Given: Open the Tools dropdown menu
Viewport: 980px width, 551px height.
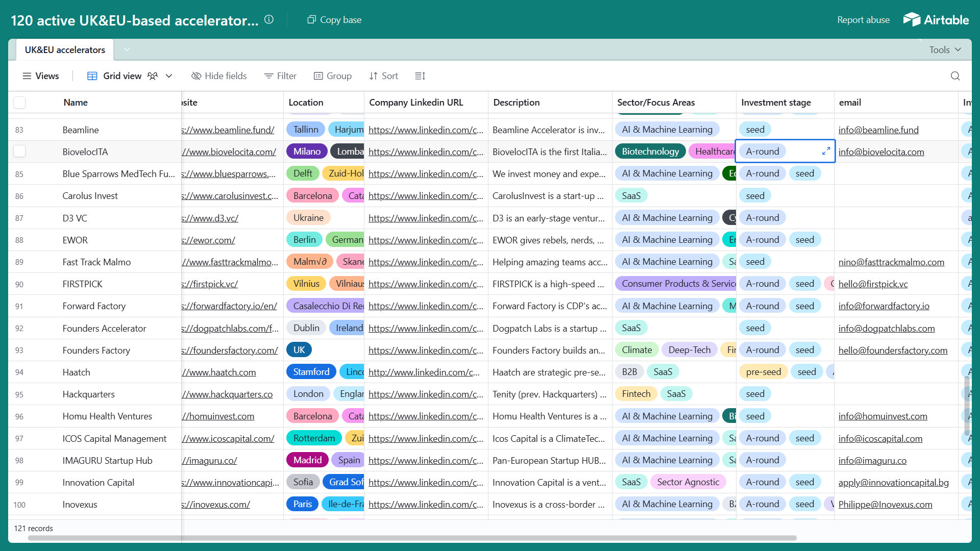Looking at the screenshot, I should pyautogui.click(x=945, y=49).
